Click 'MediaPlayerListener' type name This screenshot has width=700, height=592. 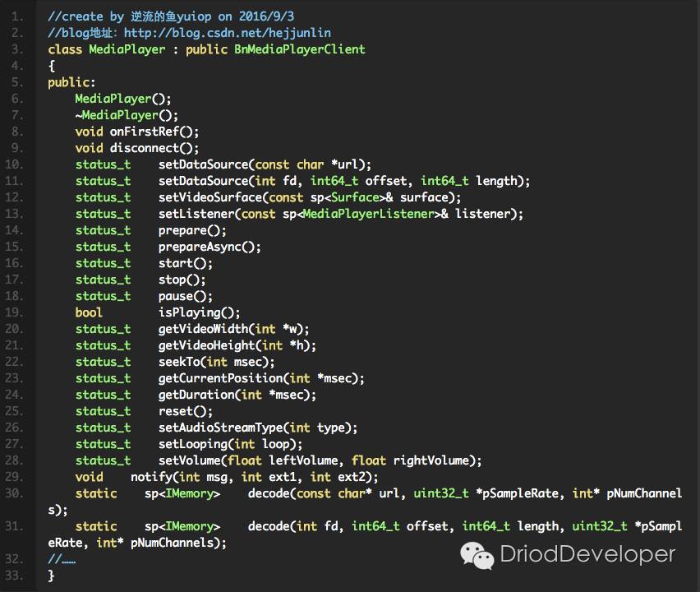[x=368, y=214]
